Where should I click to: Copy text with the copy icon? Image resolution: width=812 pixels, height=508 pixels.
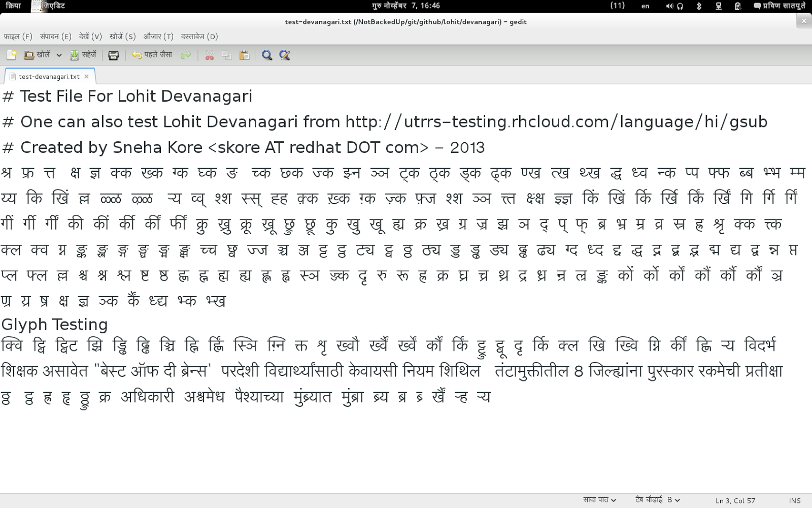(227, 54)
